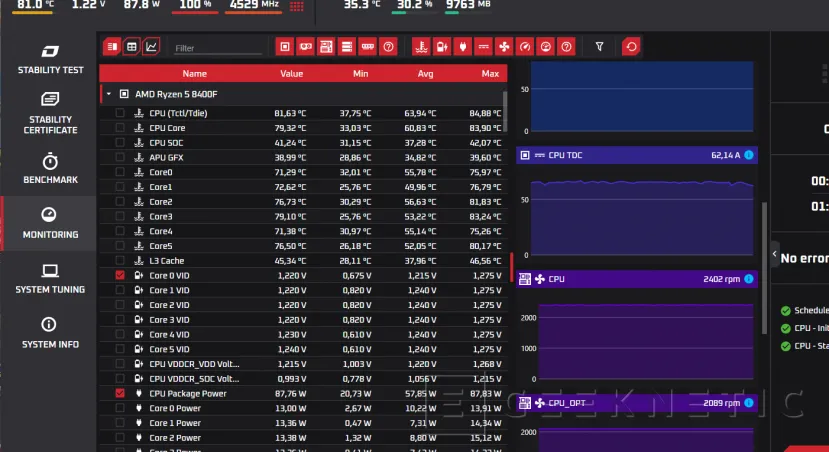829x452 pixels.
Task: Toggle storage sensors filter icon
Action: pos(347,47)
